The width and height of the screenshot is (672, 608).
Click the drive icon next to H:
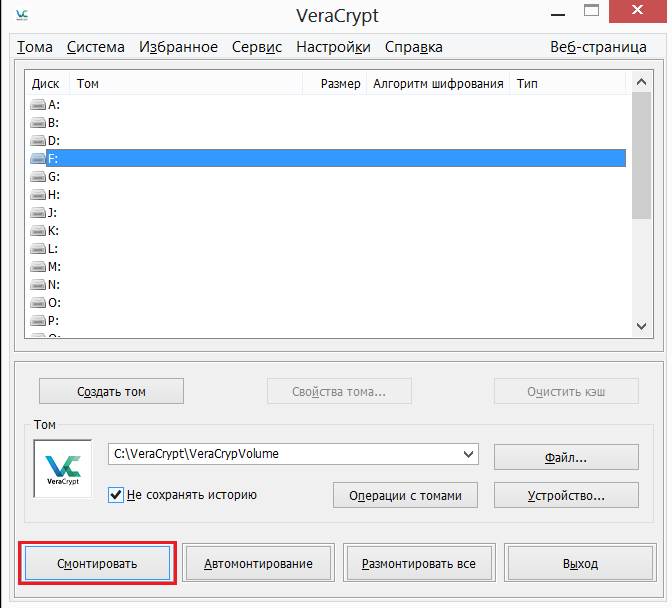pyautogui.click(x=38, y=195)
